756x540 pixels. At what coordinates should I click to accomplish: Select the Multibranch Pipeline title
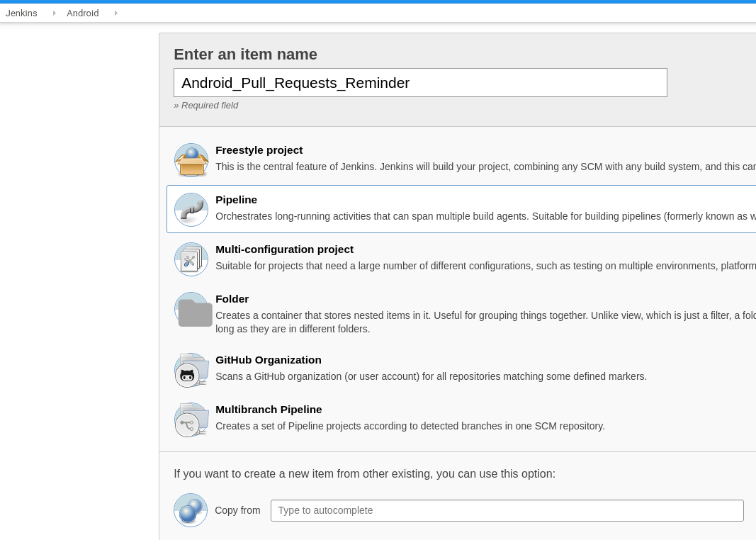[269, 410]
